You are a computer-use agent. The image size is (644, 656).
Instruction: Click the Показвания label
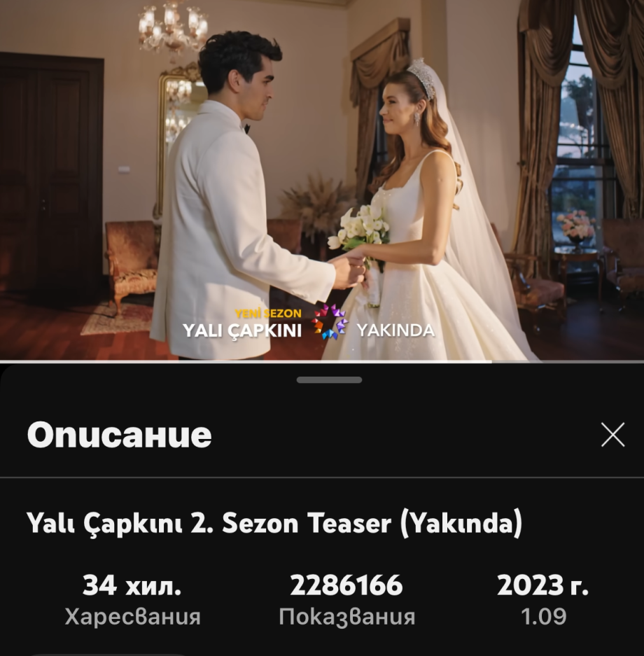347,617
